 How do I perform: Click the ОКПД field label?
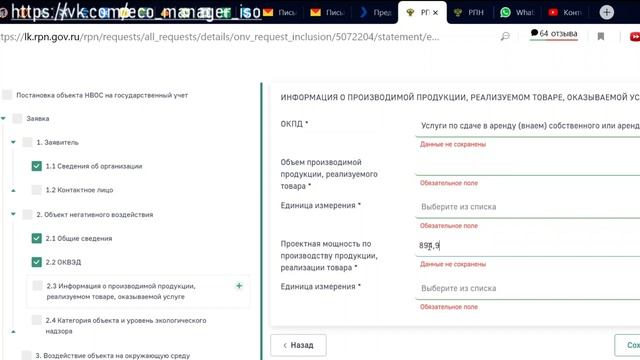click(294, 124)
